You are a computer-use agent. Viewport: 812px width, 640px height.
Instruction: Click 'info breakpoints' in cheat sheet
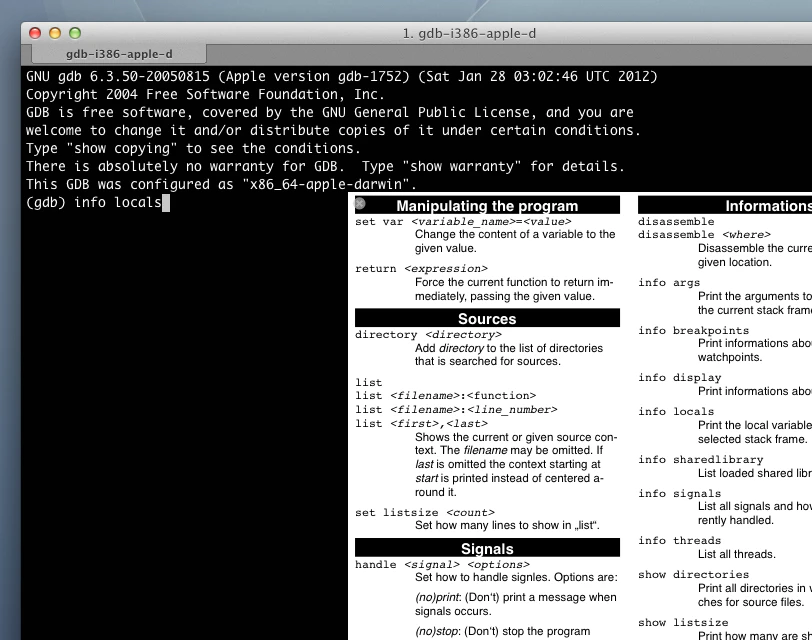pyautogui.click(x=693, y=330)
